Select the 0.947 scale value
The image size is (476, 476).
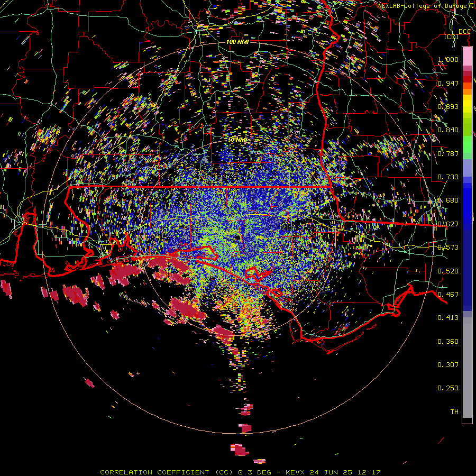pos(448,83)
